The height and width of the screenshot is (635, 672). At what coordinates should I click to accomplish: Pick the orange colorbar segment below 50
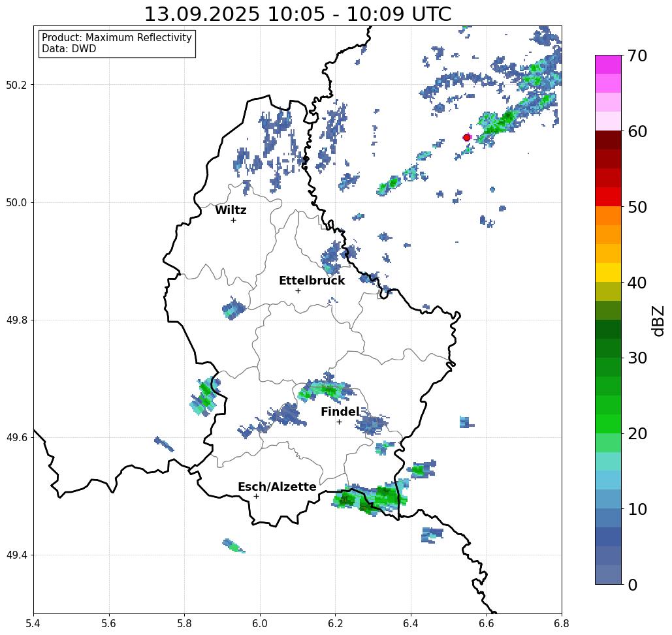point(608,216)
